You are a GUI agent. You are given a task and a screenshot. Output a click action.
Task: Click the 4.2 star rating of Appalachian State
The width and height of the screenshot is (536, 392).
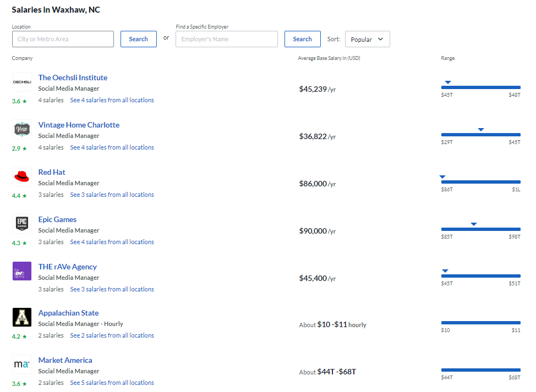[x=19, y=336]
